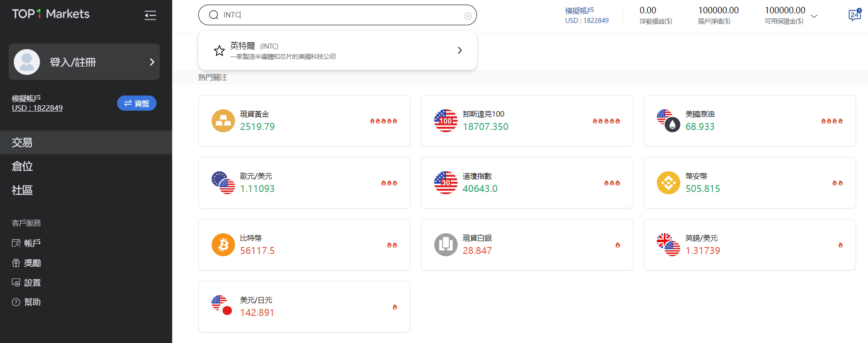Image resolution: width=868 pixels, height=343 pixels.
Task: Expand the 登入/註冊 chevron
Action: (152, 62)
